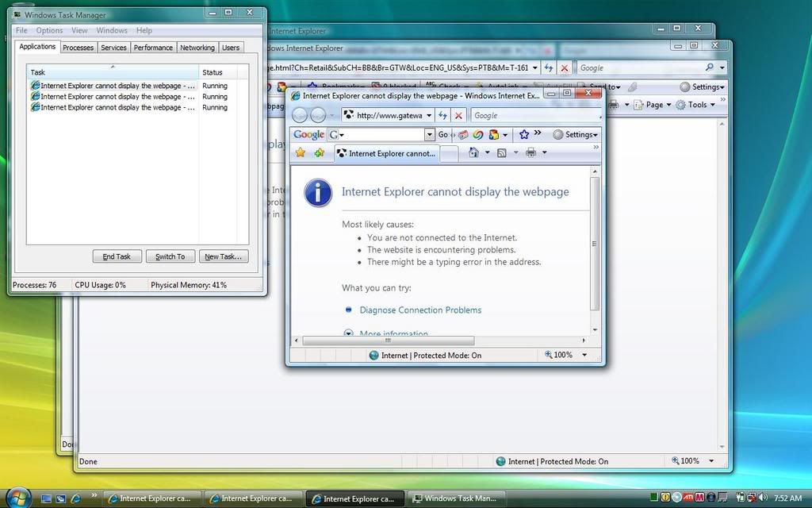The width and height of the screenshot is (812, 508).
Task: Select the Internet Explorer cannot... tab in front window
Action: (x=386, y=153)
